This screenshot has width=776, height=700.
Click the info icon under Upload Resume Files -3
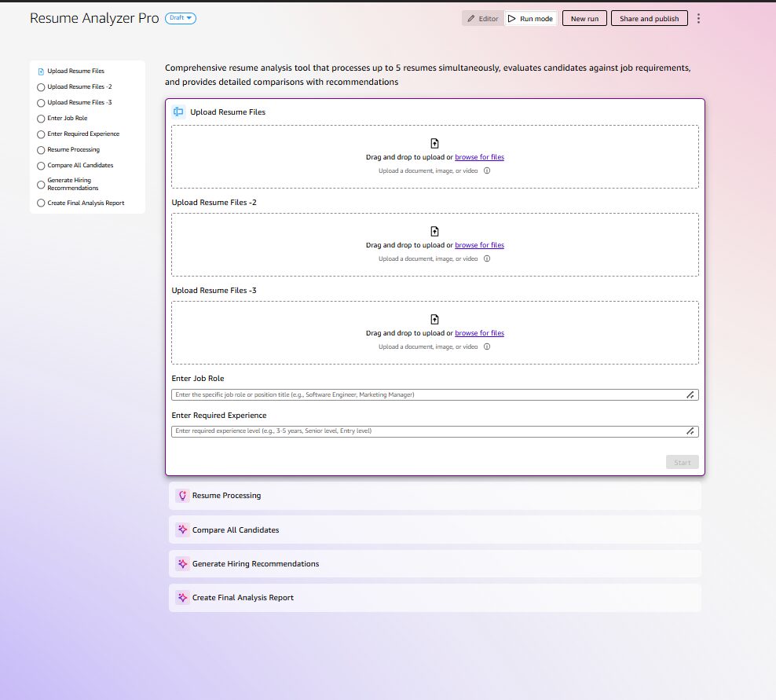point(487,346)
